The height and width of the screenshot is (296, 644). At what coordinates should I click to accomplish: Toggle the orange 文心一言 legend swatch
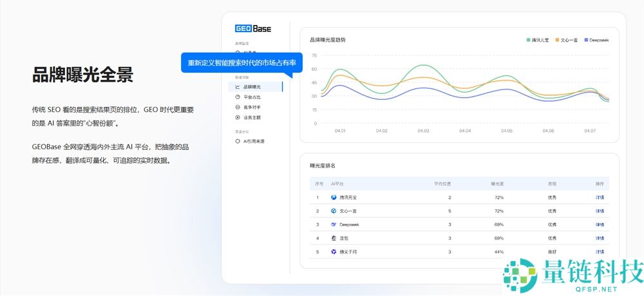[x=557, y=40]
